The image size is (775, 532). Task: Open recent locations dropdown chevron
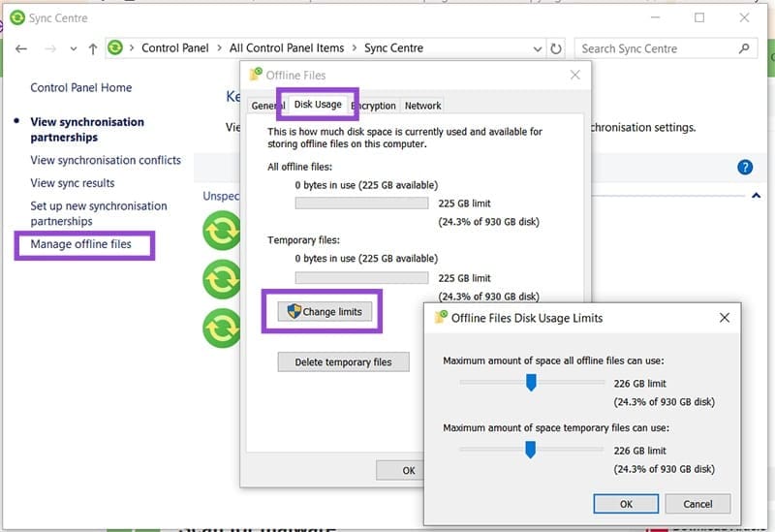point(74,49)
